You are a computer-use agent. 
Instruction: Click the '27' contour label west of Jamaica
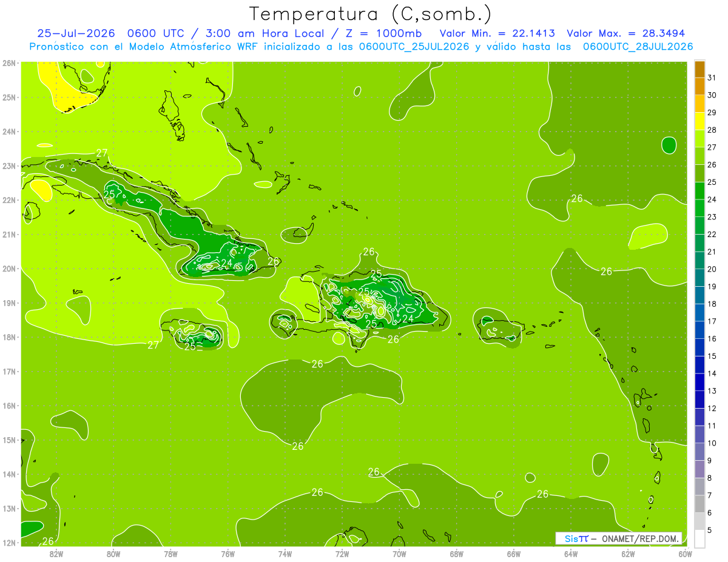153,345
